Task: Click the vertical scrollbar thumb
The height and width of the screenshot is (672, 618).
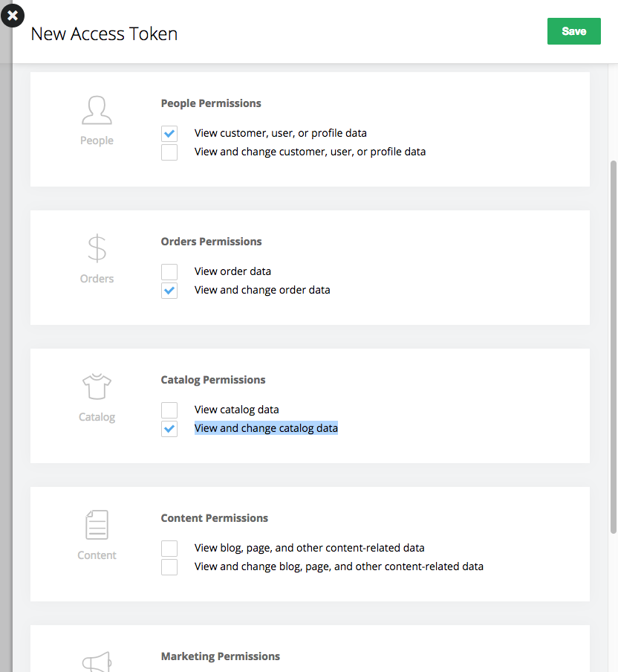Action: pyautogui.click(x=614, y=347)
